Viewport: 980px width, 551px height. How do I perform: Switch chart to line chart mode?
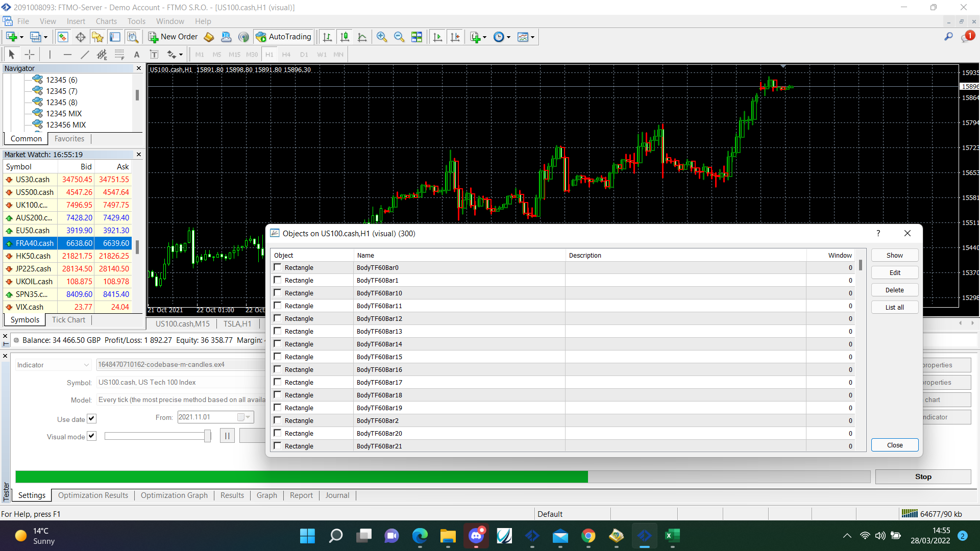362,37
